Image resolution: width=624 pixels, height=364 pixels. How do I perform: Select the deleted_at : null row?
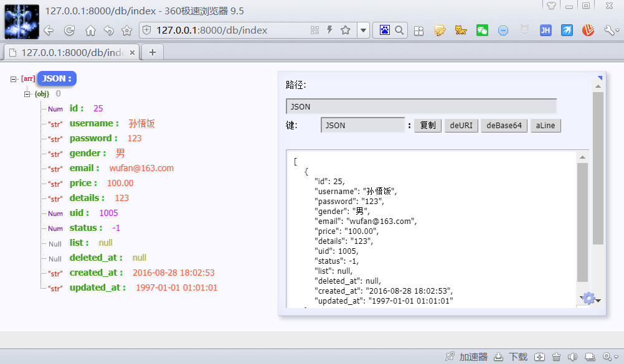pyautogui.click(x=97, y=258)
